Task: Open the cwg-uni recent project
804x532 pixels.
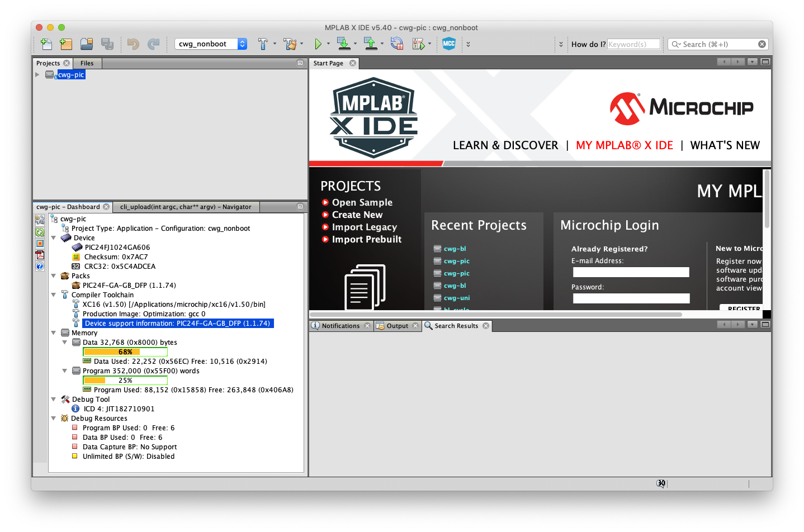Action: (x=457, y=298)
